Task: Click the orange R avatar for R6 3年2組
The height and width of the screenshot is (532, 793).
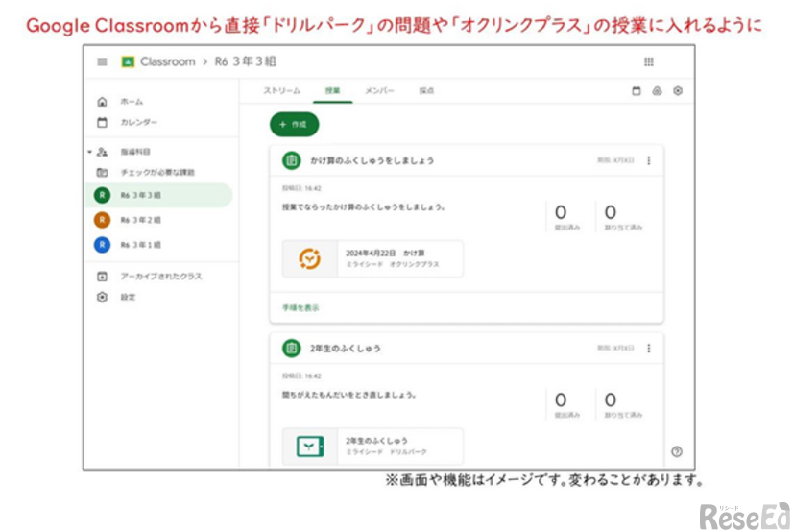Action: 102,220
